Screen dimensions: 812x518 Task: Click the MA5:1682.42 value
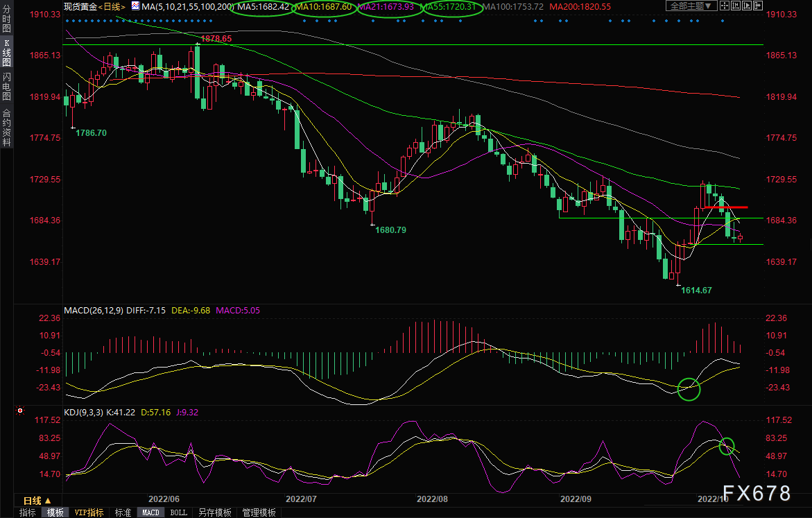pyautogui.click(x=263, y=7)
